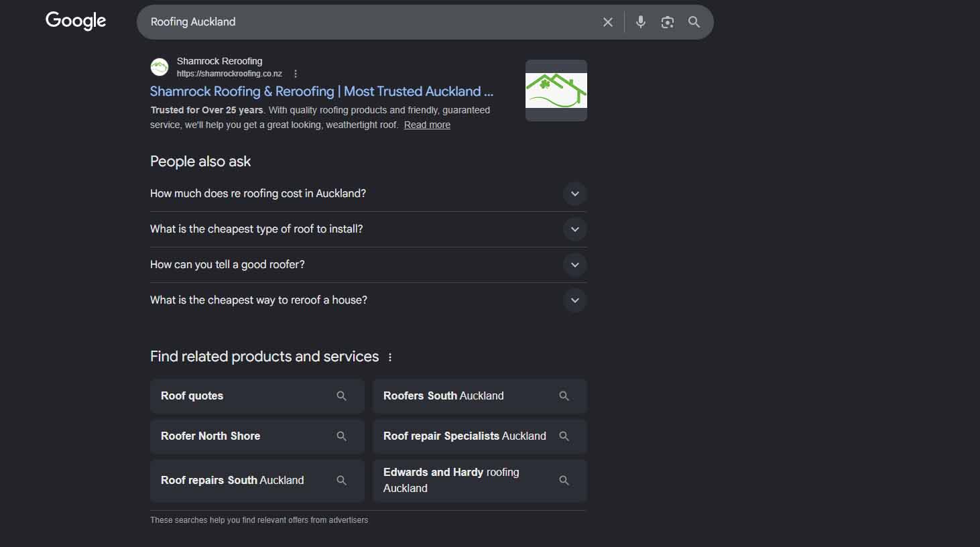Click the "Read more" link

(427, 125)
